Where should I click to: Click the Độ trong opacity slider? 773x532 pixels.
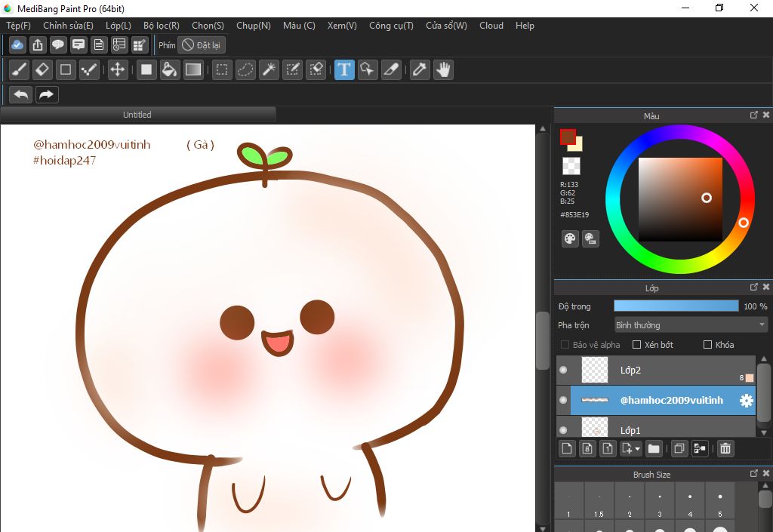(x=676, y=306)
